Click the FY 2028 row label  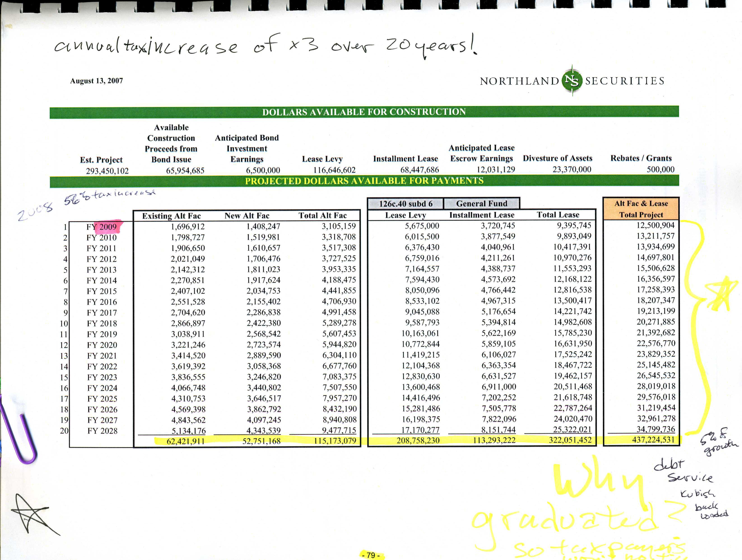click(102, 431)
